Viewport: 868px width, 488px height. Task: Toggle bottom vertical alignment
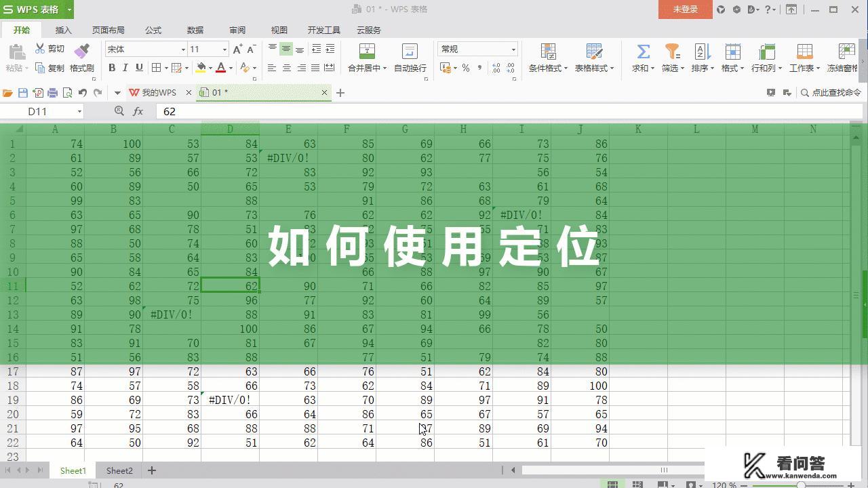tap(300, 49)
